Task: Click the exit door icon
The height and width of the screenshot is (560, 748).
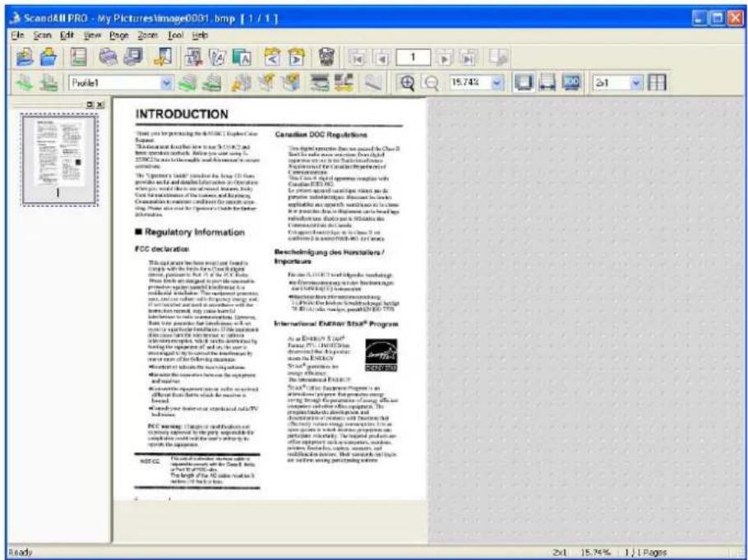Action: pos(162,58)
